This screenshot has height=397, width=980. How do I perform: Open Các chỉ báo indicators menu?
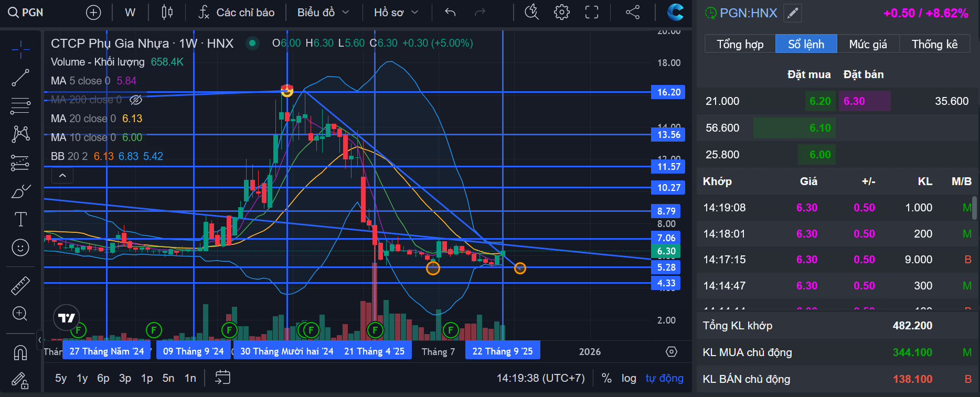[x=236, y=12]
